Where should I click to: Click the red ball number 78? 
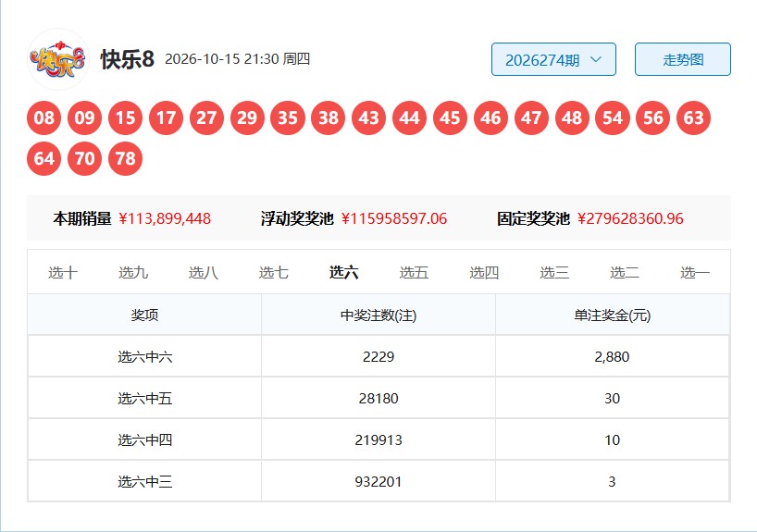coord(125,158)
